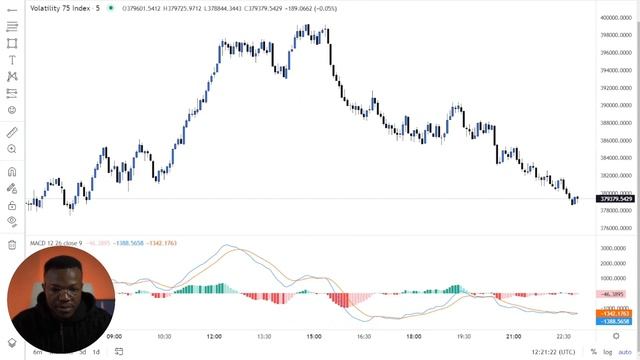
Task: Toggle stay in drawing mode
Action: (12, 188)
